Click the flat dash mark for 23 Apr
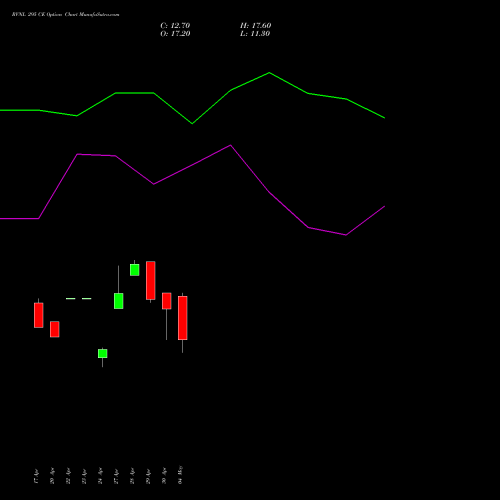 pyautogui.click(x=87, y=299)
